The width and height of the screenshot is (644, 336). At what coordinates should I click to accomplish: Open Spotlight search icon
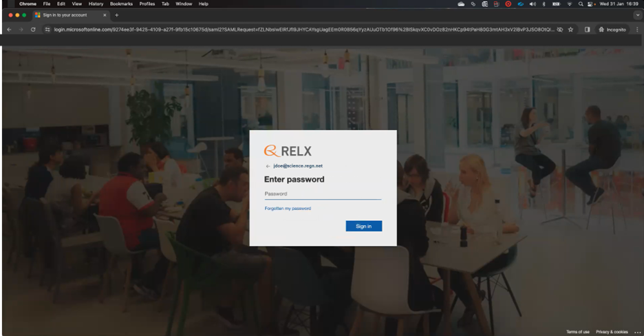(580, 3)
